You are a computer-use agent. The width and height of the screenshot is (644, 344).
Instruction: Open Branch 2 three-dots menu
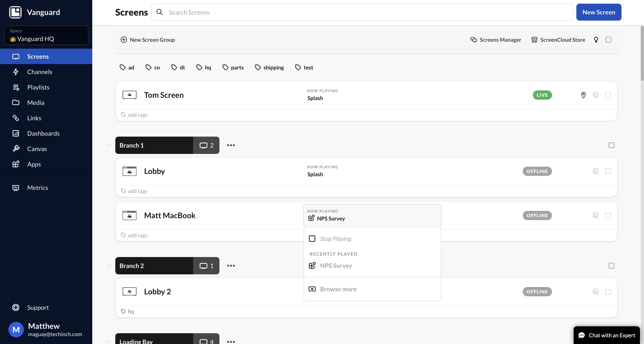tap(231, 266)
